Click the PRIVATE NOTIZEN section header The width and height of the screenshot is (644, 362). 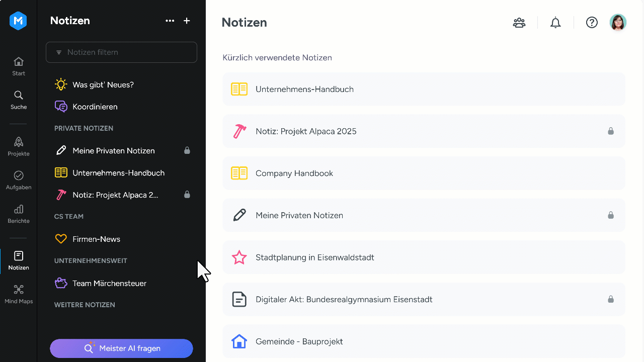coord(84,128)
